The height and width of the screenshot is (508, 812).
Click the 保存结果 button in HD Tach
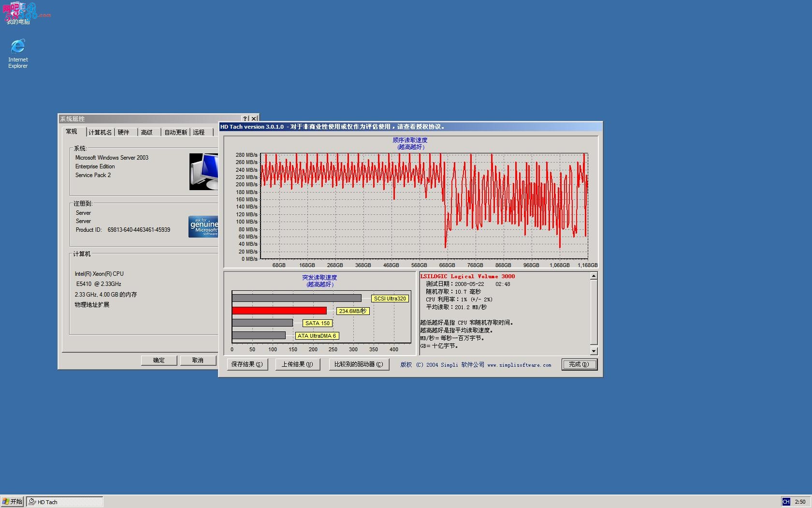coord(247,364)
